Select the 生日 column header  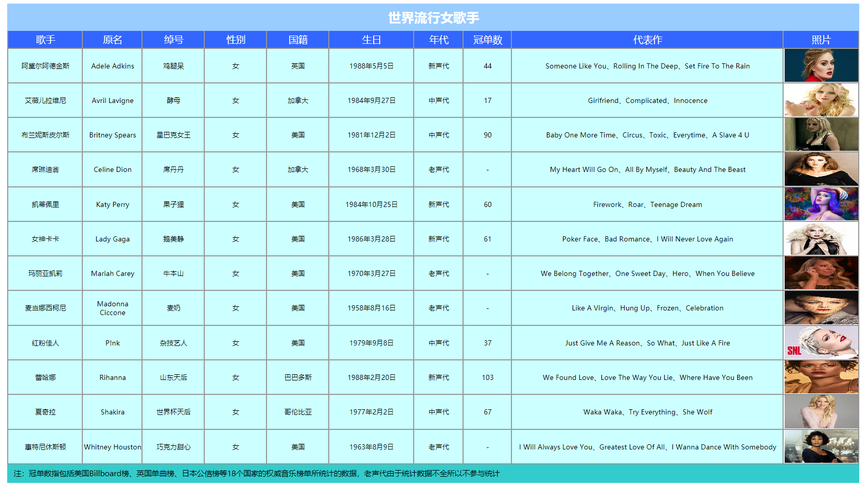(371, 40)
